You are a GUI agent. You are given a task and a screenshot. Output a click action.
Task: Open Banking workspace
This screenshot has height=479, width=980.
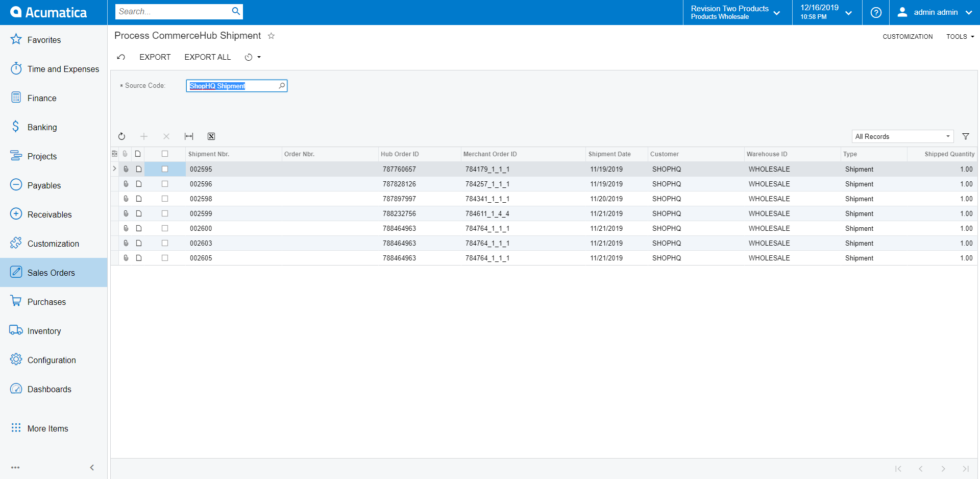[x=54, y=127]
